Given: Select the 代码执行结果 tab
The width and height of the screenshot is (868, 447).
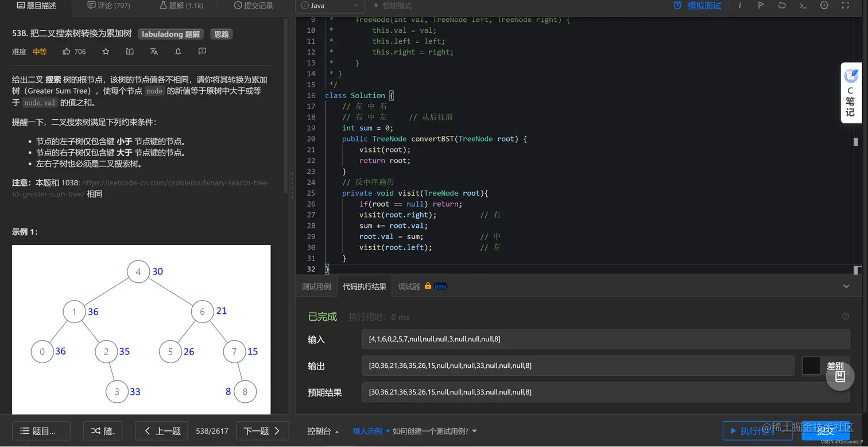Looking at the screenshot, I should 365,286.
